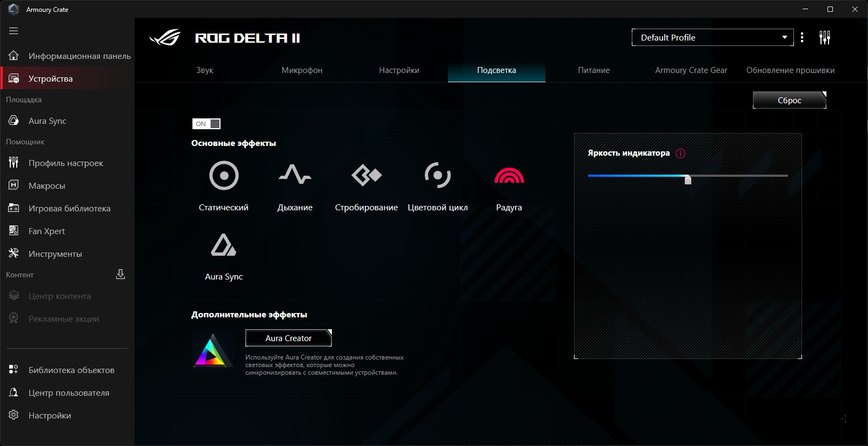Viewport: 868px width, 446px height.
Task: Open the Настройки device tab
Action: tap(399, 70)
